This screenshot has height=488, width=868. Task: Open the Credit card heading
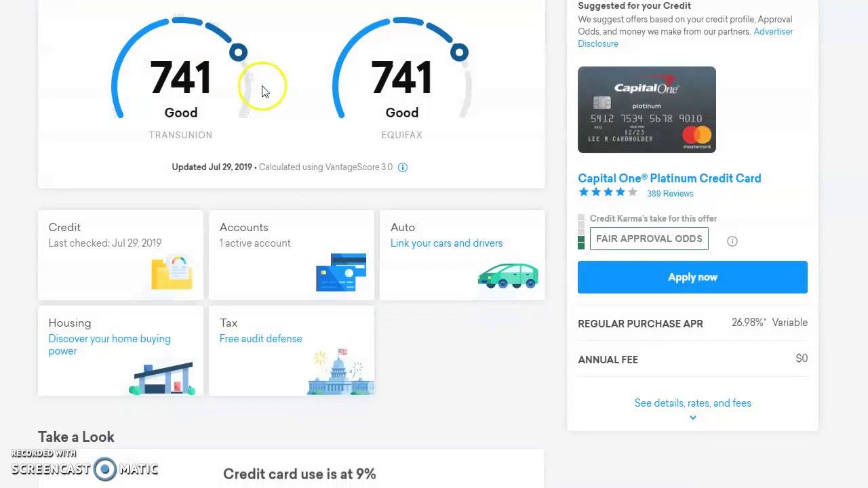tap(64, 227)
